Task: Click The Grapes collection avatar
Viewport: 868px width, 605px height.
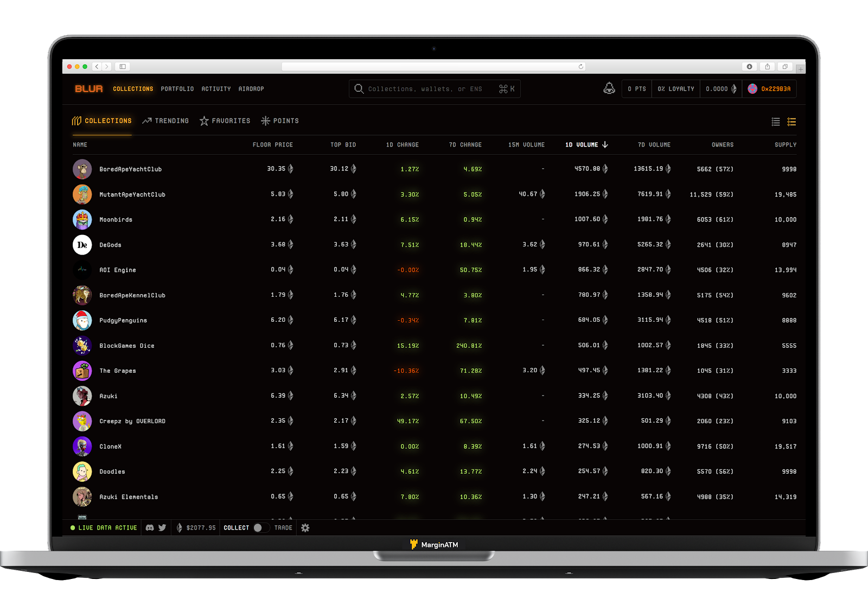Action: tap(82, 371)
